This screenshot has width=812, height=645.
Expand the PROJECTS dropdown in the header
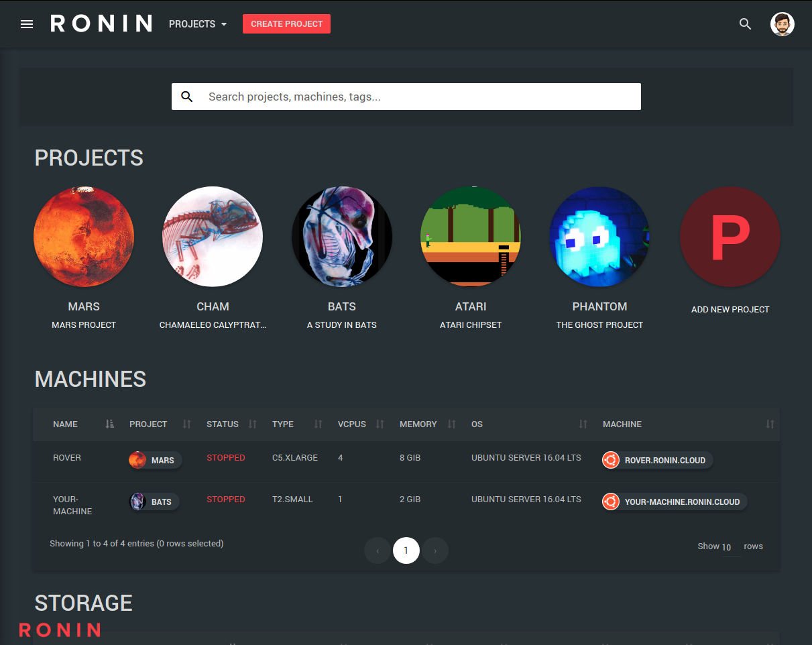tap(198, 24)
